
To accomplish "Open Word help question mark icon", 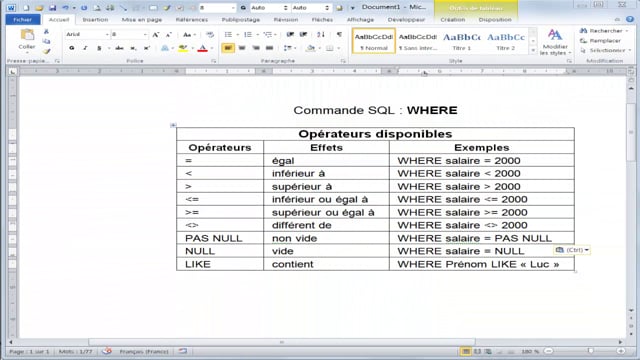I will pyautogui.click(x=630, y=19).
